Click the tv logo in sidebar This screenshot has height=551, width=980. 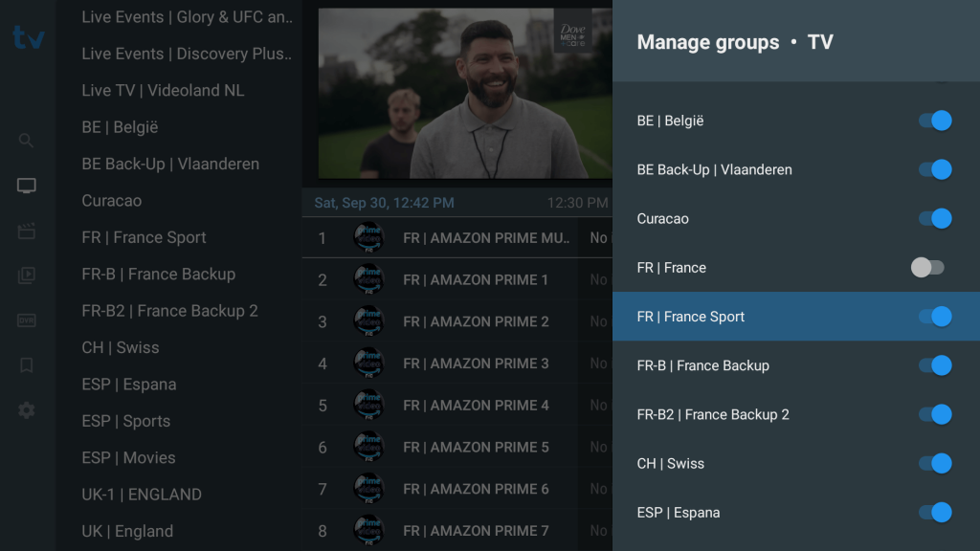point(28,37)
